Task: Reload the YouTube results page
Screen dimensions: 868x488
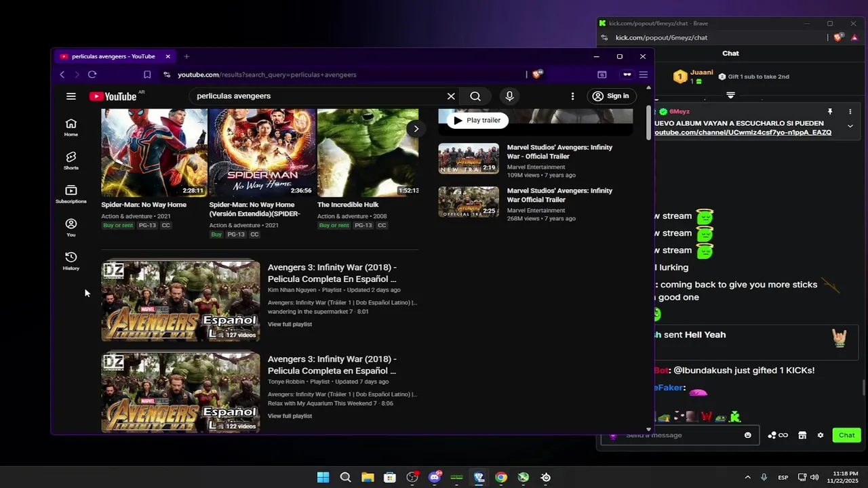Action: (92, 75)
